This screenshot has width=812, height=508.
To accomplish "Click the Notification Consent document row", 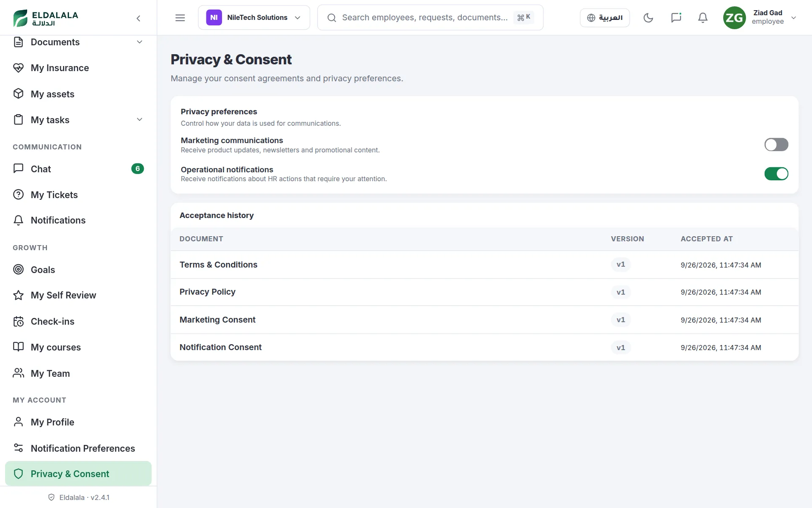I will (x=484, y=348).
